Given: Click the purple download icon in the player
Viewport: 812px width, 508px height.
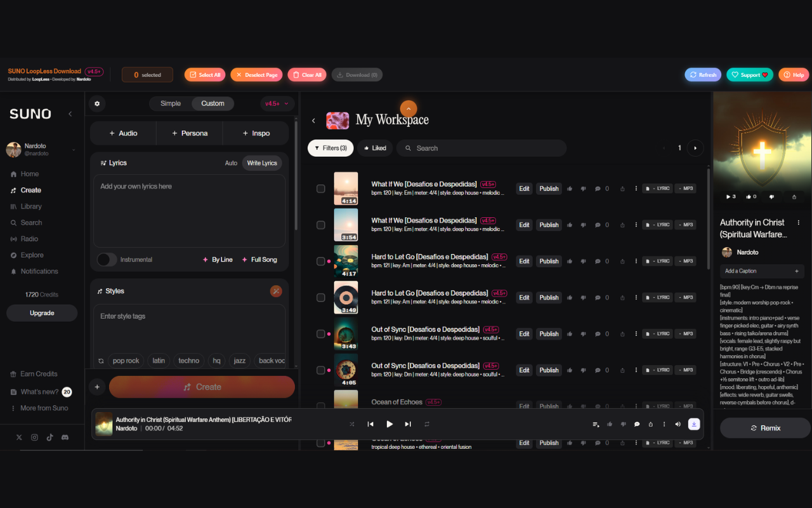Looking at the screenshot, I should tap(694, 424).
